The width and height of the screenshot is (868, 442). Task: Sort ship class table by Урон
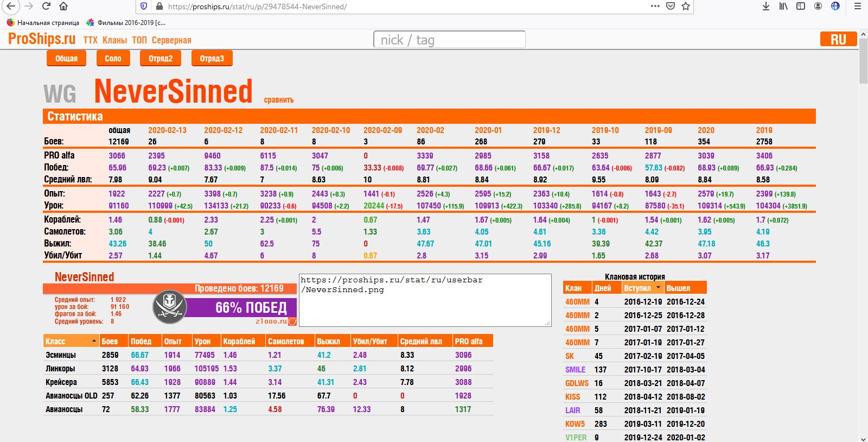coord(202,341)
